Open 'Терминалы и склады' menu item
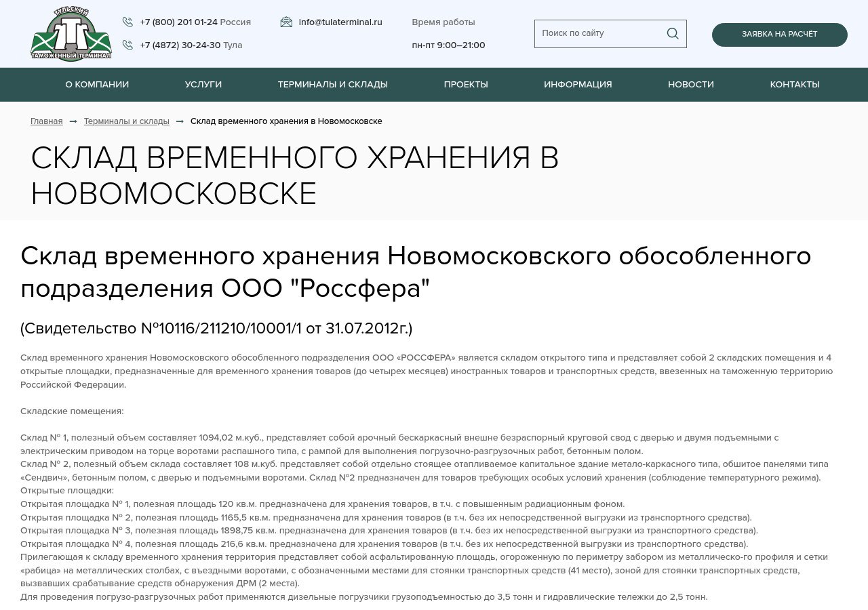Viewport: 868px width, 610px height. click(333, 85)
